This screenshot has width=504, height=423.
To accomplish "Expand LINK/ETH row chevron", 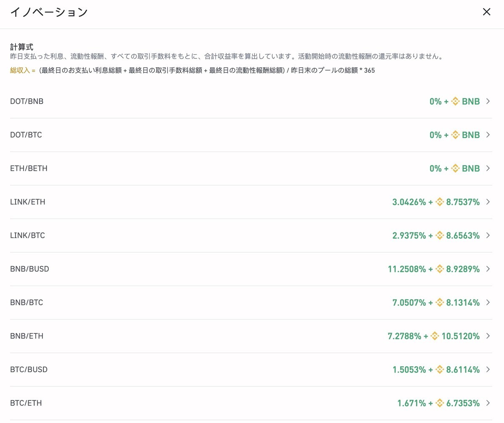I will click(x=488, y=202).
